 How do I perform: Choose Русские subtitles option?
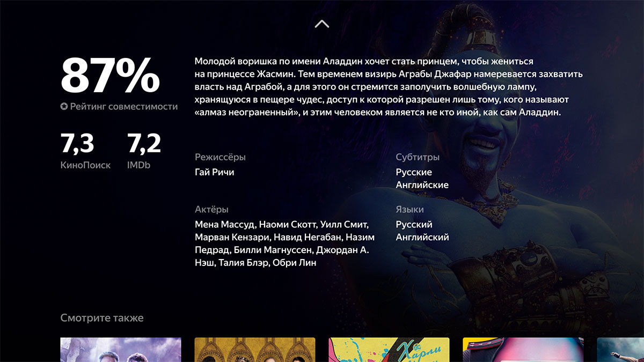[414, 172]
